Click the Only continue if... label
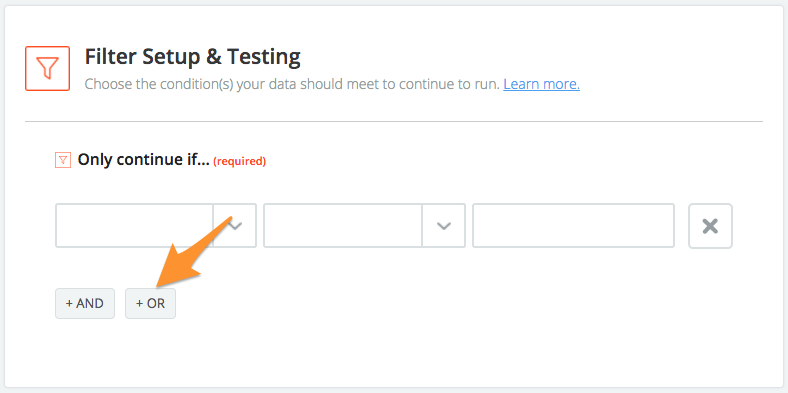 pos(143,160)
